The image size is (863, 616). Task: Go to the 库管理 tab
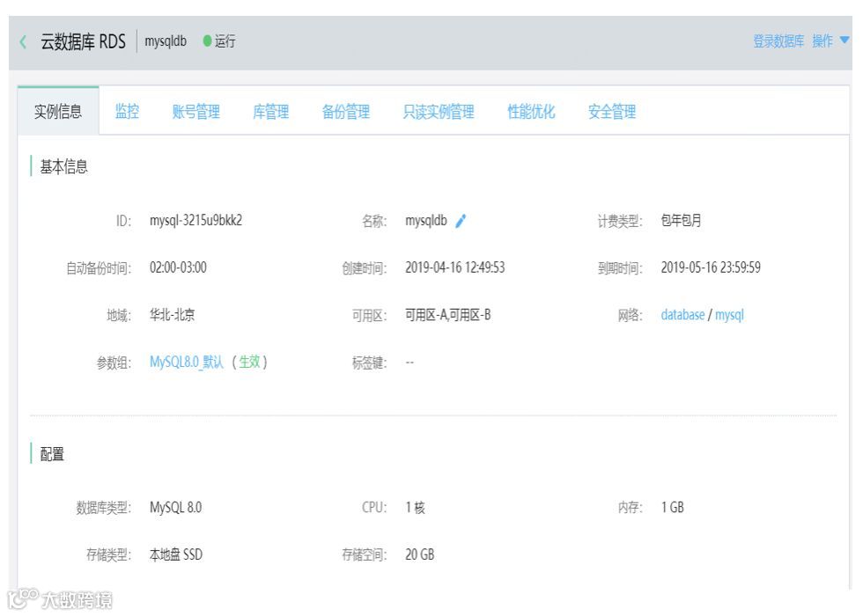[x=271, y=112]
